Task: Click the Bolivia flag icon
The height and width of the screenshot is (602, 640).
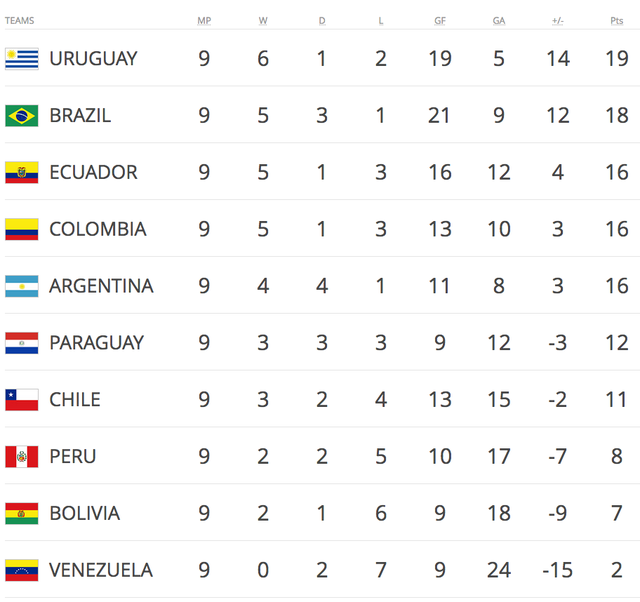Action: pos(22,514)
